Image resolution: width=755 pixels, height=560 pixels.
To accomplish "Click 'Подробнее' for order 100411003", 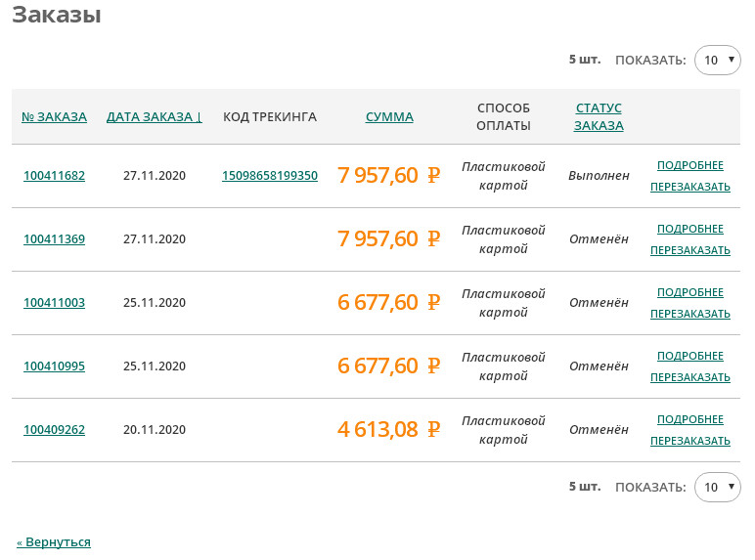I will tap(690, 292).
